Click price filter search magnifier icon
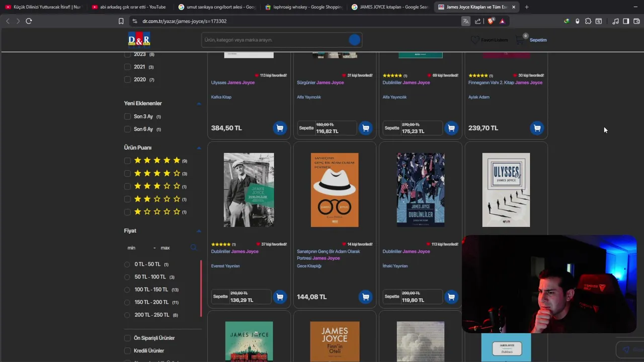The height and width of the screenshot is (362, 644). click(x=193, y=247)
